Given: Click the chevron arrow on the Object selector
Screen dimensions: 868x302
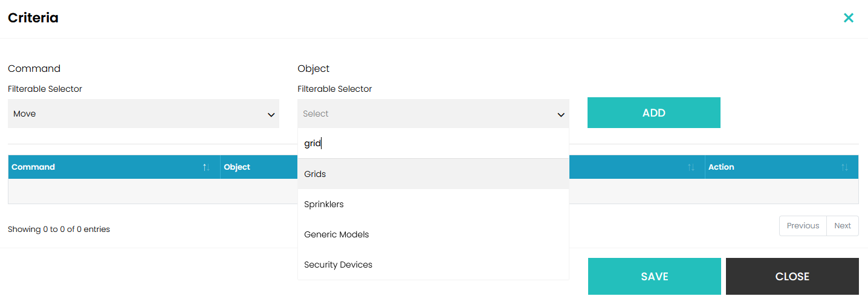Looking at the screenshot, I should tap(561, 115).
